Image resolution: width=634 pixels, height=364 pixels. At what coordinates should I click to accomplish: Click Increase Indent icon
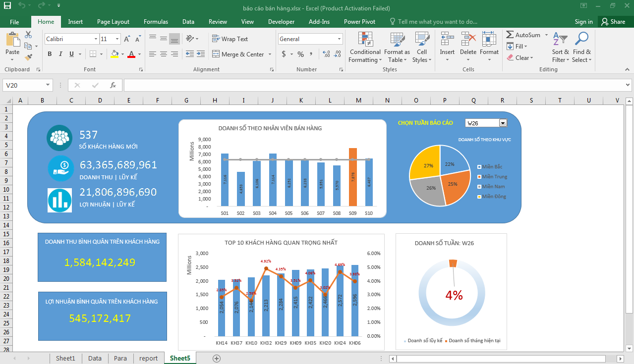(x=201, y=54)
